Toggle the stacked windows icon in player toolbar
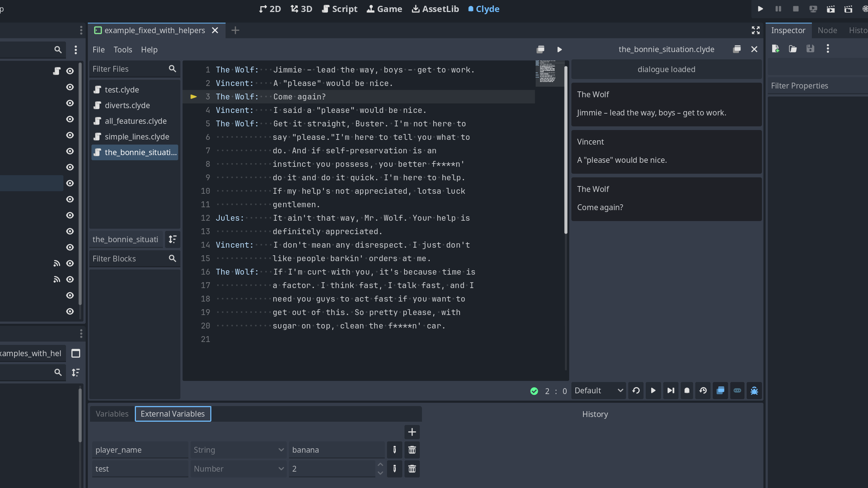The width and height of the screenshot is (868, 488). (720, 390)
